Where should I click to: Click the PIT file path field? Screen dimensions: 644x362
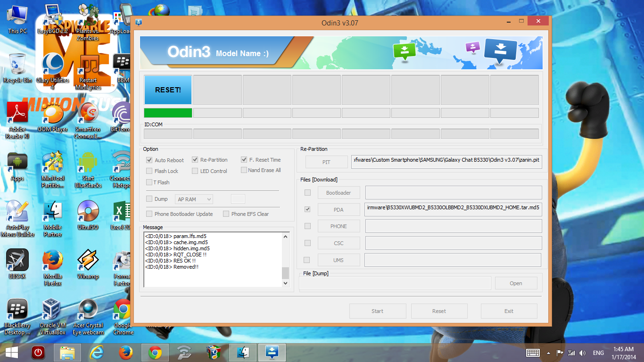point(447,162)
